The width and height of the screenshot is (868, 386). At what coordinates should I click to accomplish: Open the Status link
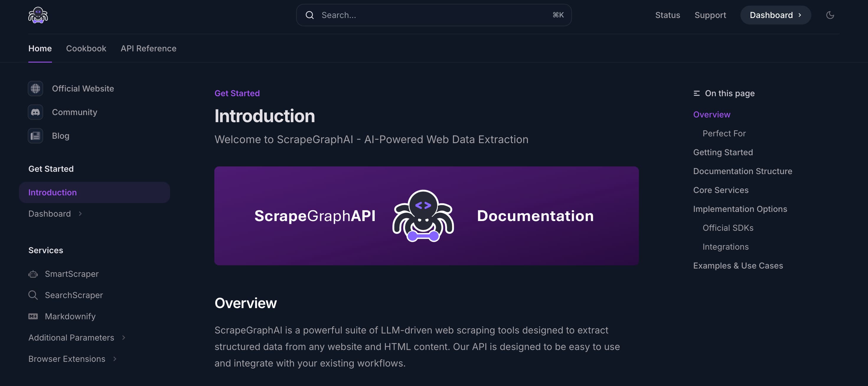click(x=668, y=15)
